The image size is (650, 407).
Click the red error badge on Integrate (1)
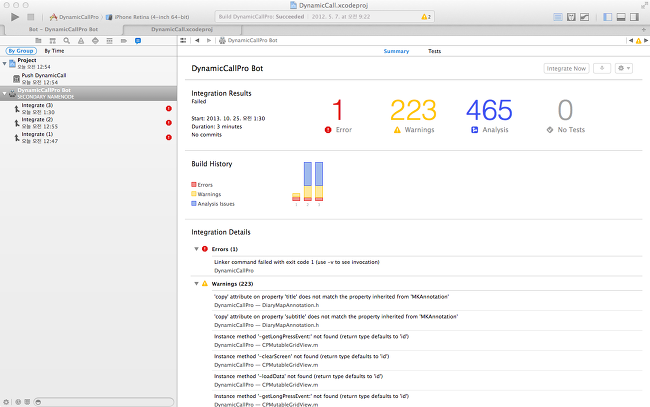[169, 137]
